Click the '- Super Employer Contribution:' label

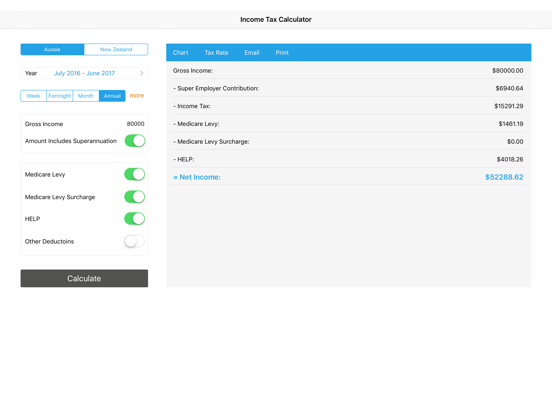click(x=216, y=88)
